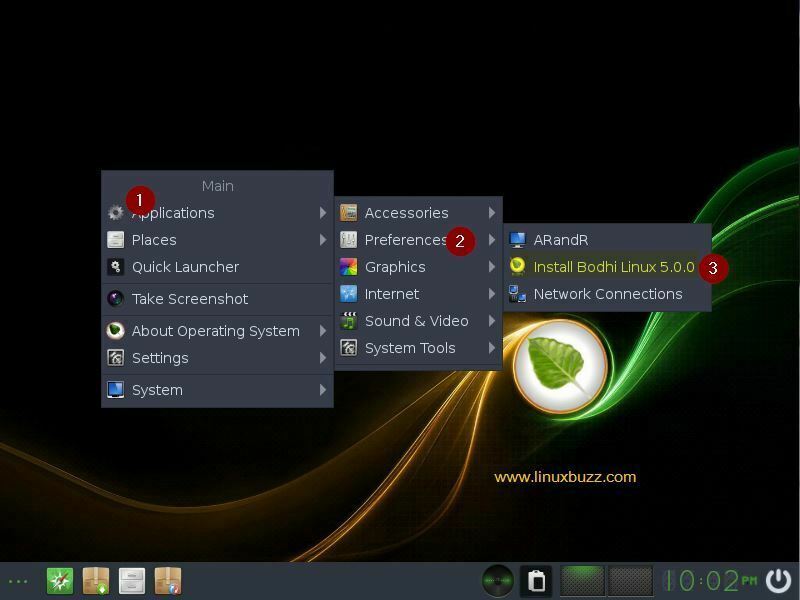Click the Internet category label

tap(392, 294)
